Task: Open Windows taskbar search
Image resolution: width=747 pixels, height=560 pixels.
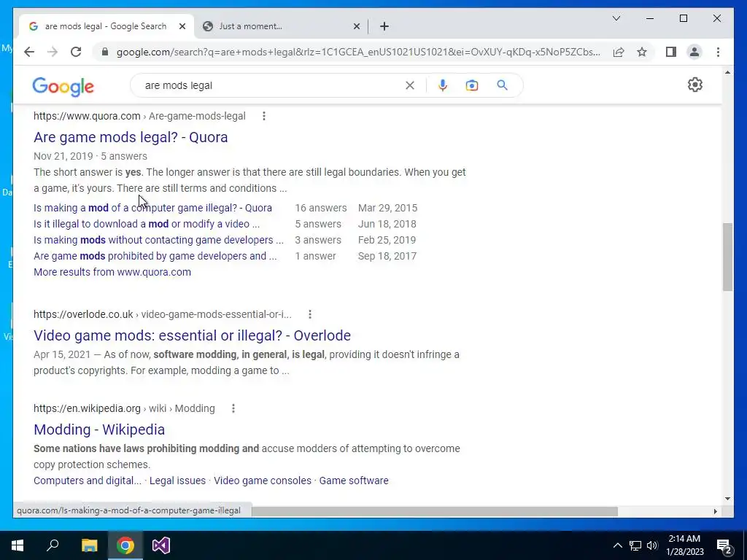Action: tap(53, 545)
